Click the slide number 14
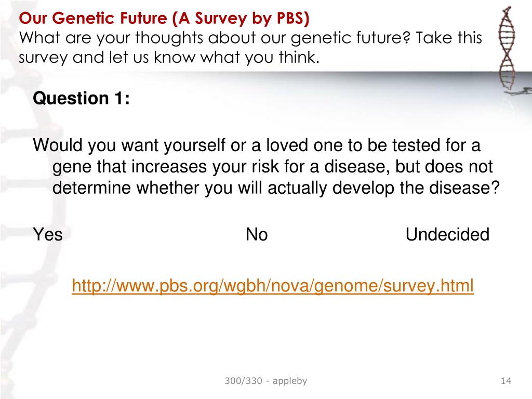The image size is (532, 399). click(x=506, y=381)
